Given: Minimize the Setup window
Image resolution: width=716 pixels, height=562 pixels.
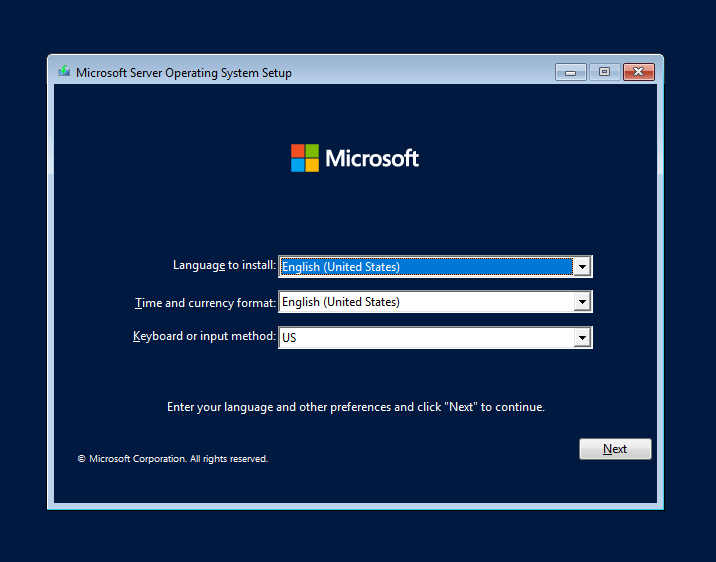Looking at the screenshot, I should pos(571,72).
